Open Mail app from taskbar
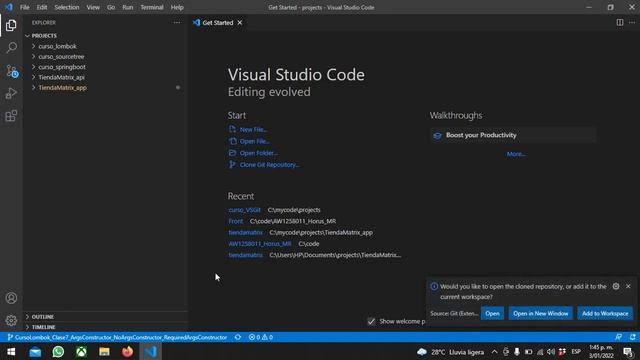The image size is (640, 360). pyautogui.click(x=35, y=351)
